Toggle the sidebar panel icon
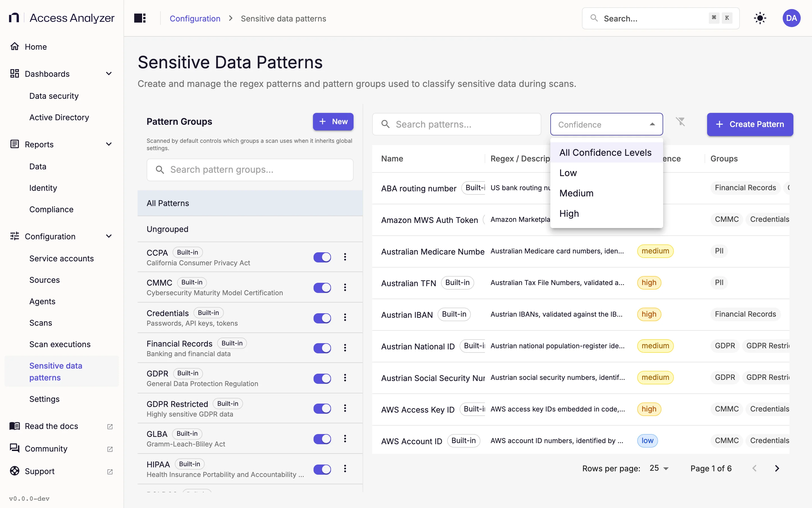Viewport: 812px width, 508px height. [x=140, y=18]
